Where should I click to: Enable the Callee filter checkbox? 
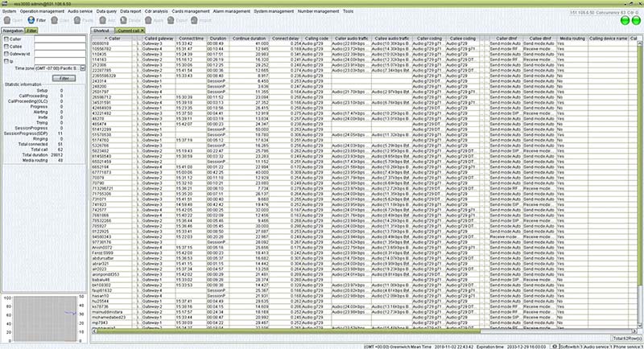coord(6,47)
